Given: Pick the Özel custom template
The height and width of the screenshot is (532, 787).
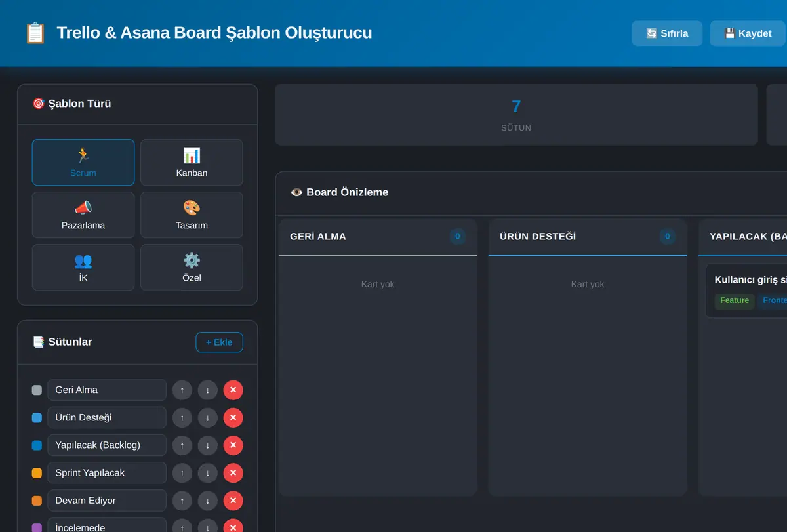Looking at the screenshot, I should tap(192, 268).
